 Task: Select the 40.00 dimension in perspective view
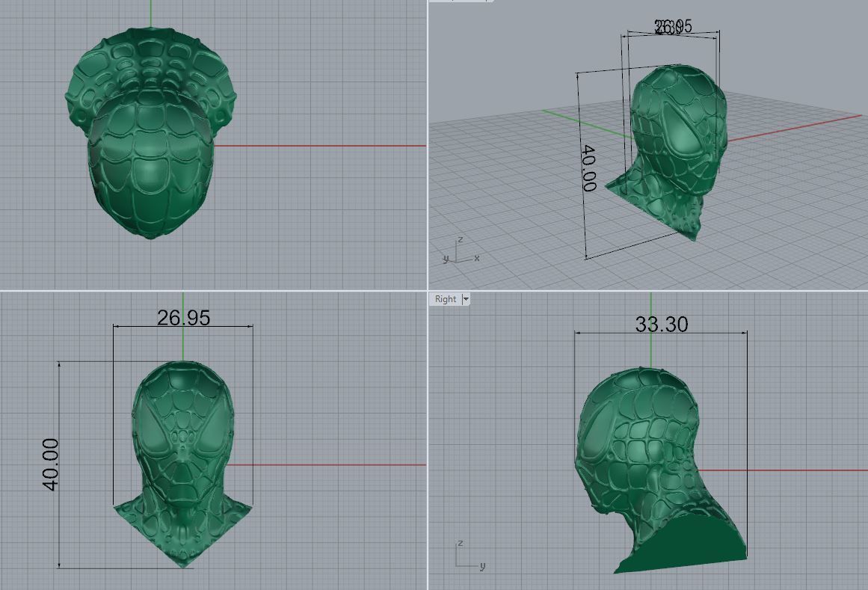coord(588,168)
